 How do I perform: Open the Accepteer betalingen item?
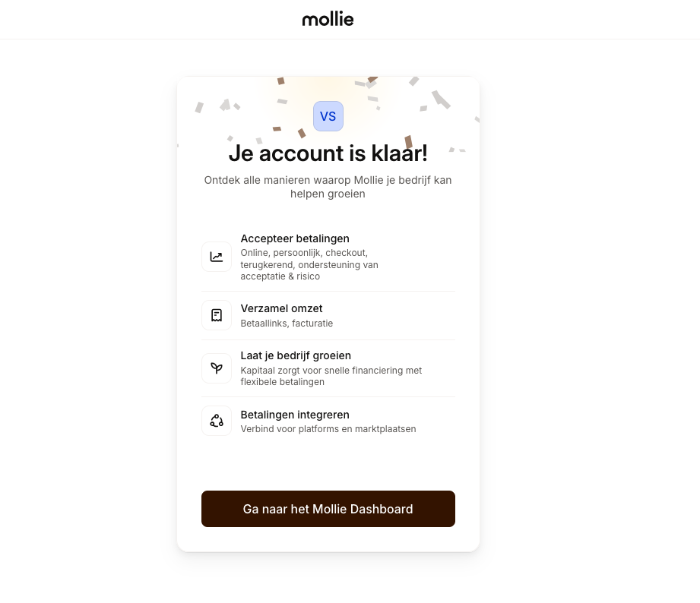click(x=295, y=238)
